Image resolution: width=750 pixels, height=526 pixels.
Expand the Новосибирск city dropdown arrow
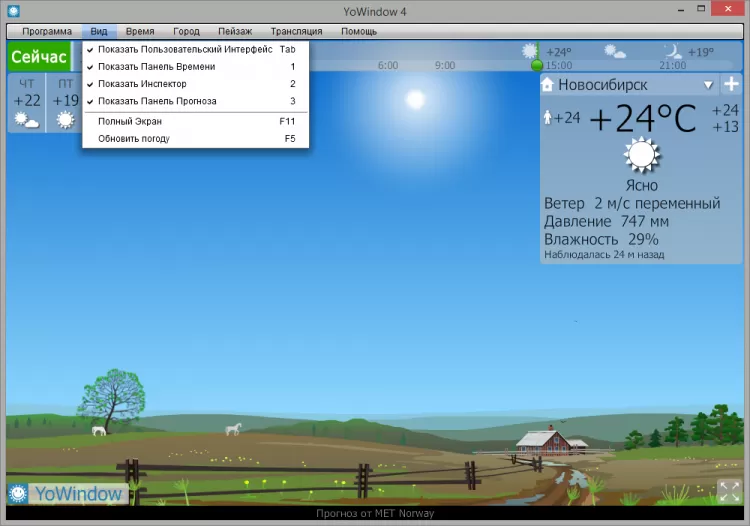click(x=708, y=85)
